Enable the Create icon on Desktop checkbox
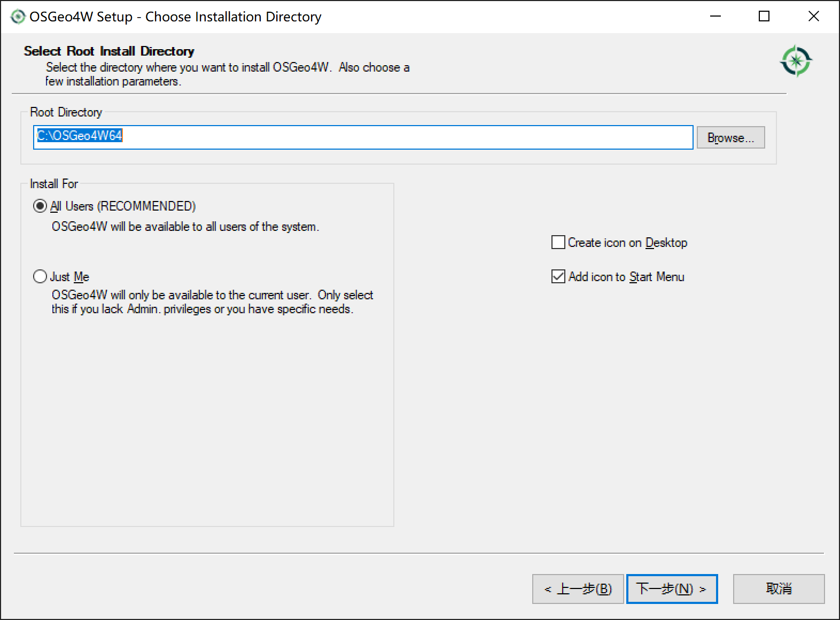 [558, 243]
